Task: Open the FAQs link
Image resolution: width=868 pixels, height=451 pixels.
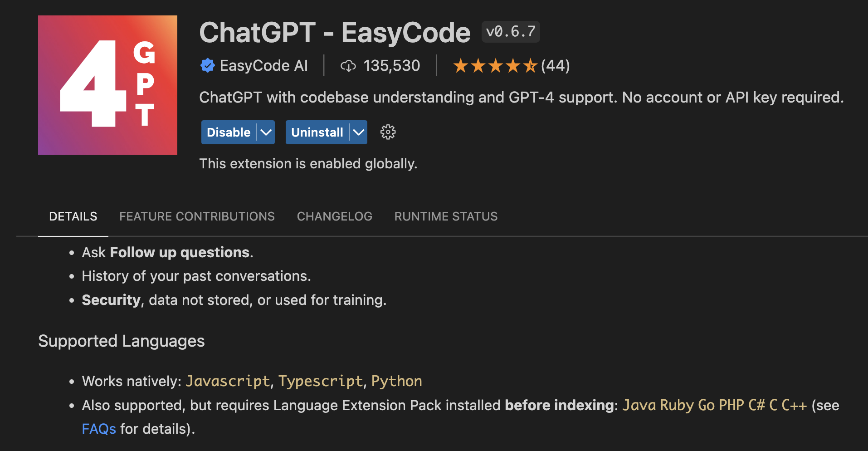Action: (x=99, y=429)
